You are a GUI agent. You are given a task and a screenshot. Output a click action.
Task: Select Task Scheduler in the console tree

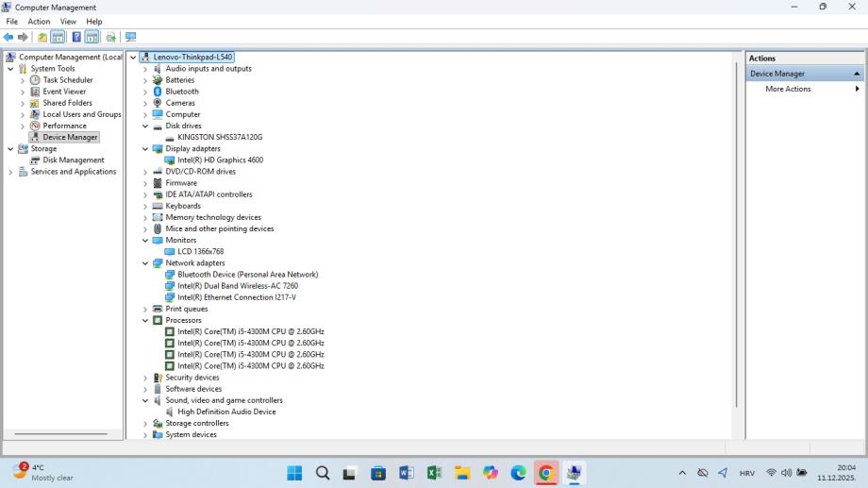[x=68, y=80]
